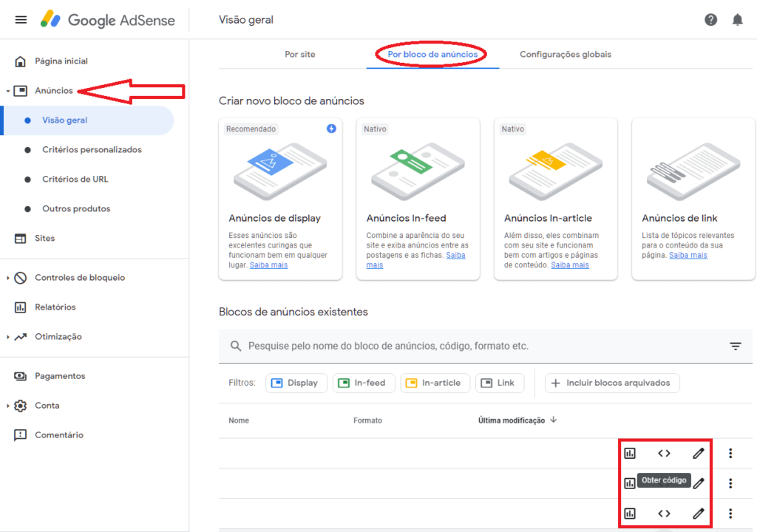Edit pencil icon for second ad unit row
The width and height of the screenshot is (757, 532).
pos(699,483)
